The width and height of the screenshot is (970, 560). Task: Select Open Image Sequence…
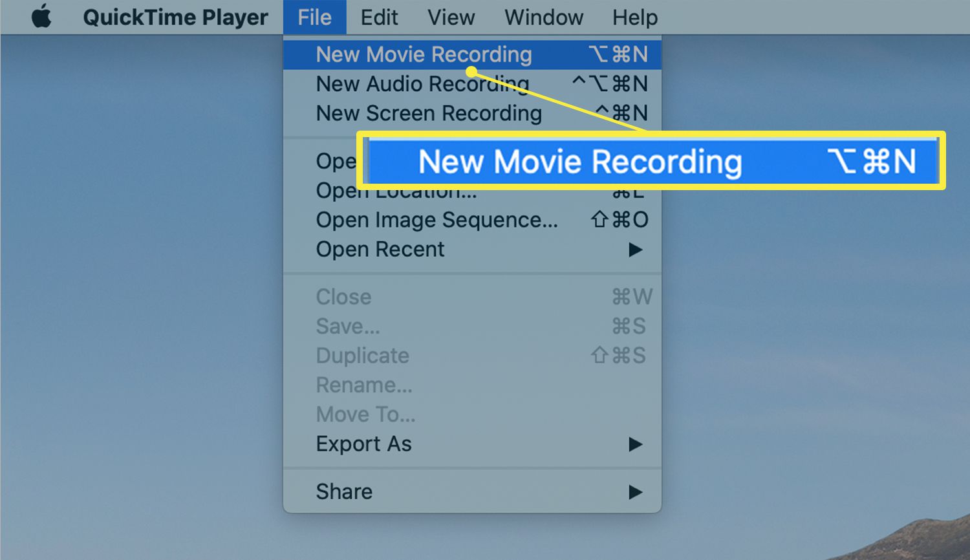click(472, 220)
